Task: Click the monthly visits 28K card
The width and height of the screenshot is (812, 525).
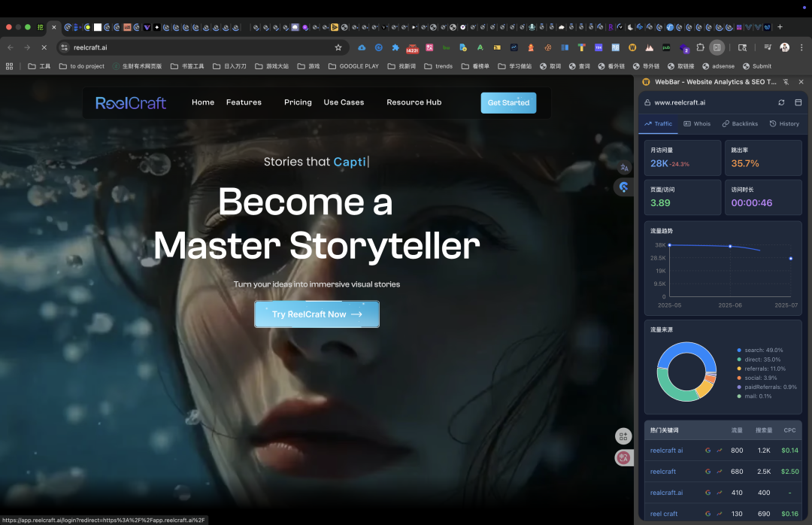Action: 683,157
